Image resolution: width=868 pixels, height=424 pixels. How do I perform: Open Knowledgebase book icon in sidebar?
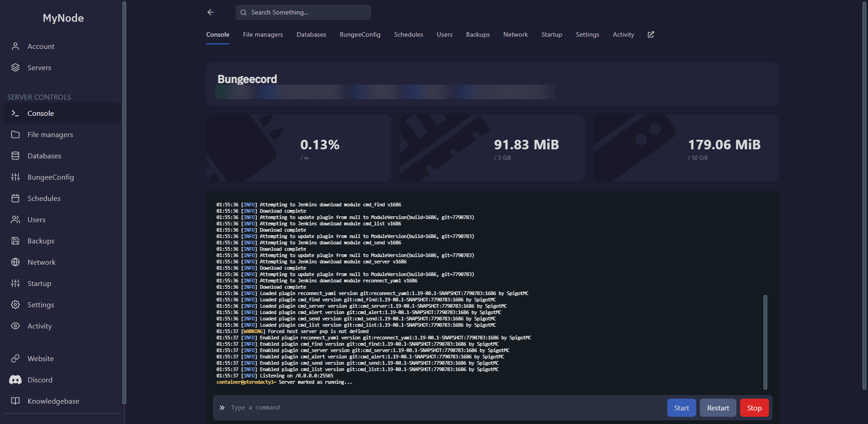click(15, 401)
